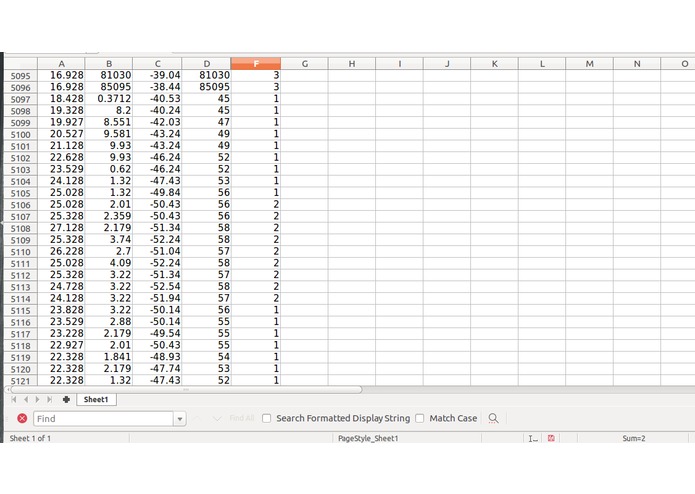
Task: Click cell containing 1.841
Action: tap(109, 357)
